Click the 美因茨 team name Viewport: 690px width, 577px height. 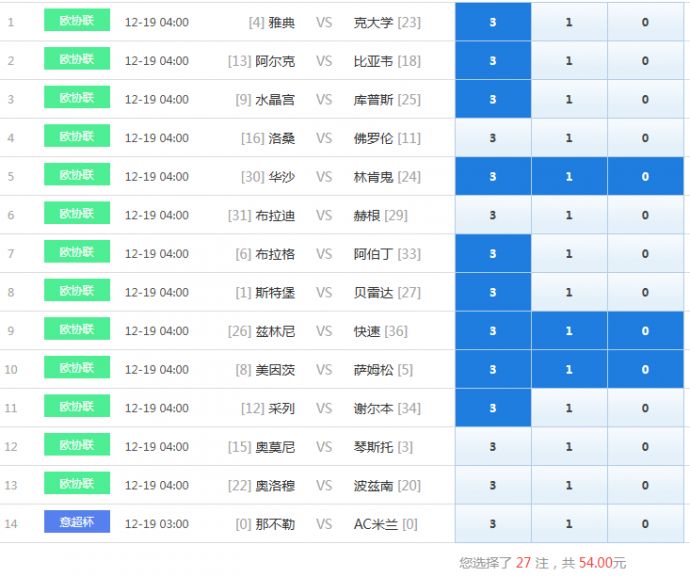(275, 370)
